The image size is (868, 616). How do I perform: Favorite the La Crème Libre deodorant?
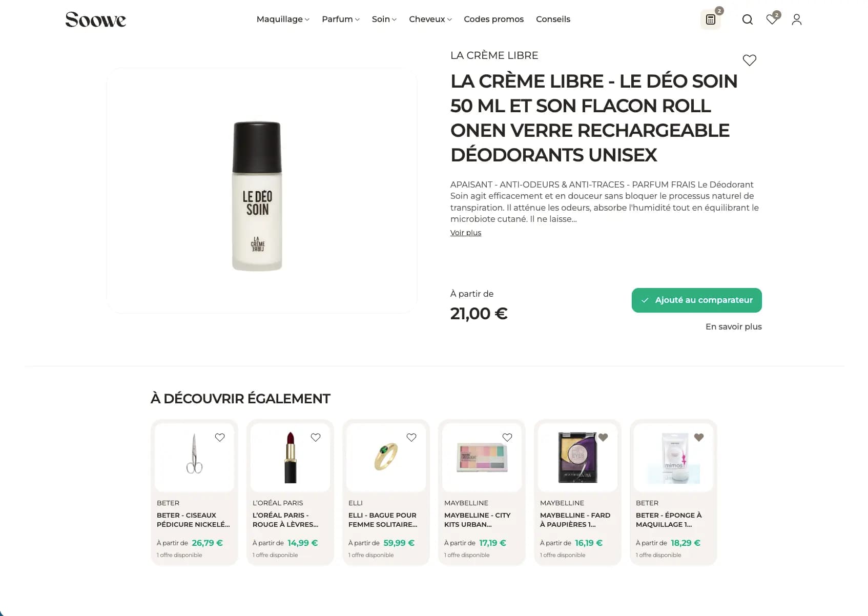[x=749, y=60]
